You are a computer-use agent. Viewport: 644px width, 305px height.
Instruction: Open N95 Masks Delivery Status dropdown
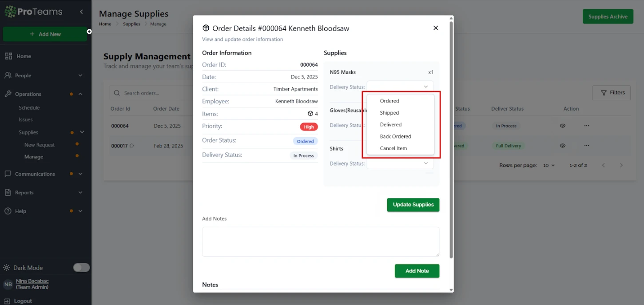click(x=400, y=87)
